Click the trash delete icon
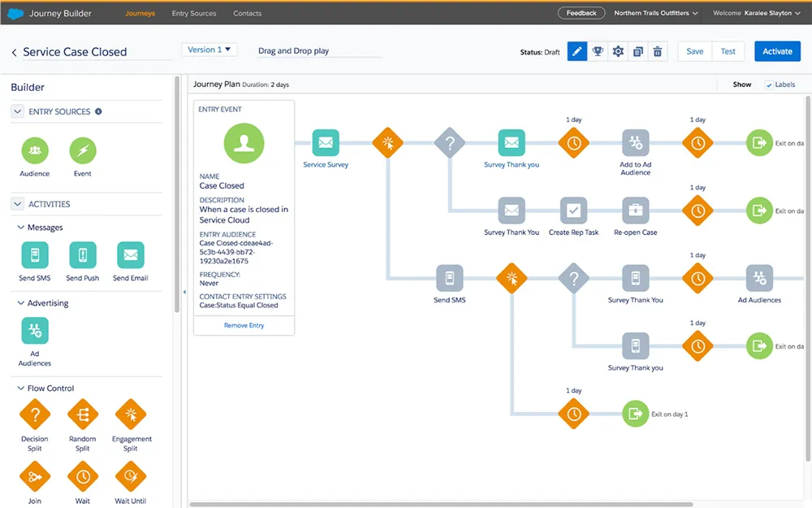Screen dimensions: 812x508 (658, 51)
